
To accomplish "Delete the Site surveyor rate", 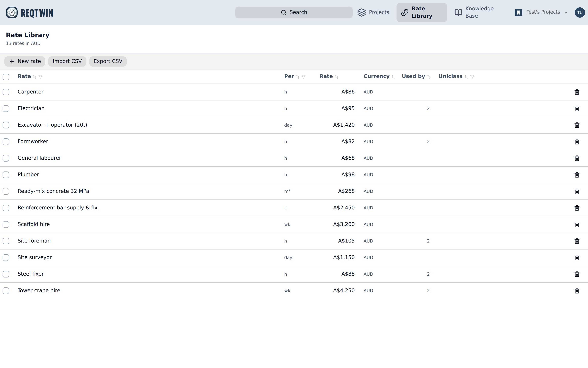I will [x=577, y=257].
